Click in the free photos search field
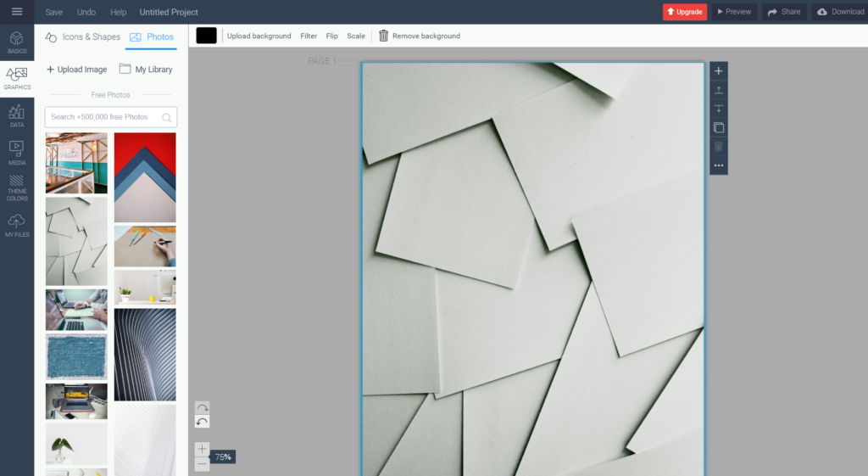 [x=111, y=117]
